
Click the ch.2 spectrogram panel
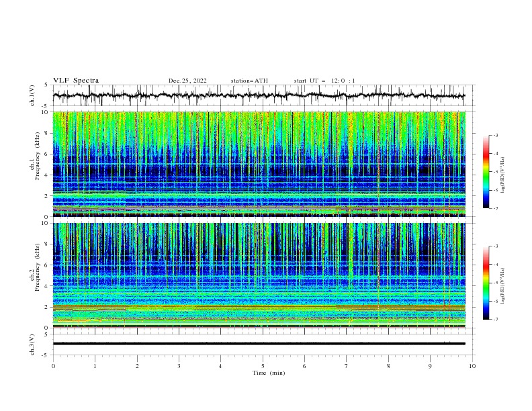coord(259,275)
